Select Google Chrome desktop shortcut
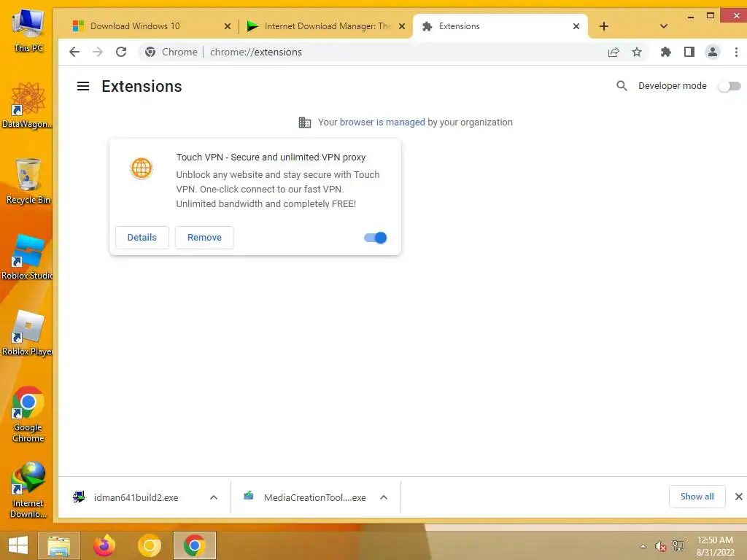 click(x=28, y=415)
